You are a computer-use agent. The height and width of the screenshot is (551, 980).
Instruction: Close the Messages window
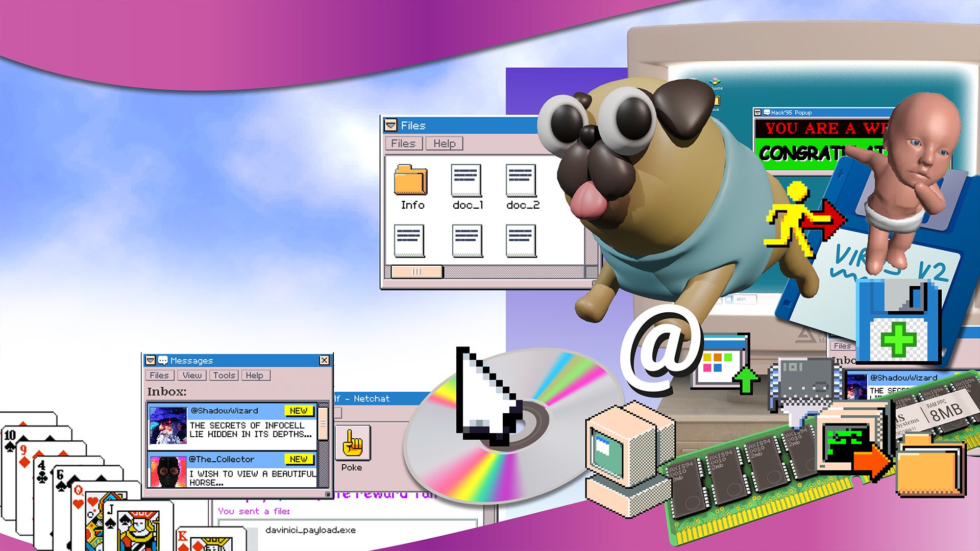click(324, 360)
